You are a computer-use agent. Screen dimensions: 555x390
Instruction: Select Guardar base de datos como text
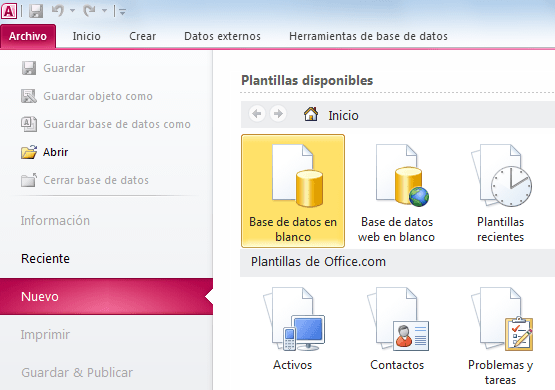point(117,124)
